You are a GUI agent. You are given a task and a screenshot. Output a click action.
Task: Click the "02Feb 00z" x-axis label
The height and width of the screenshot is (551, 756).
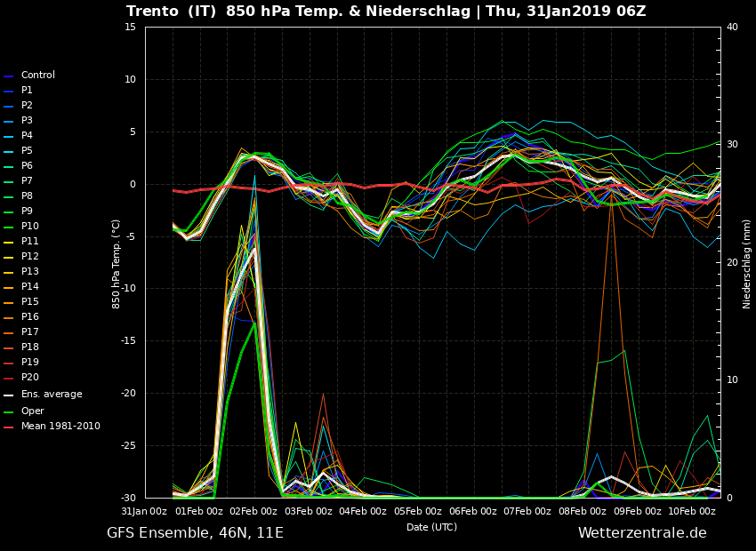tap(253, 512)
